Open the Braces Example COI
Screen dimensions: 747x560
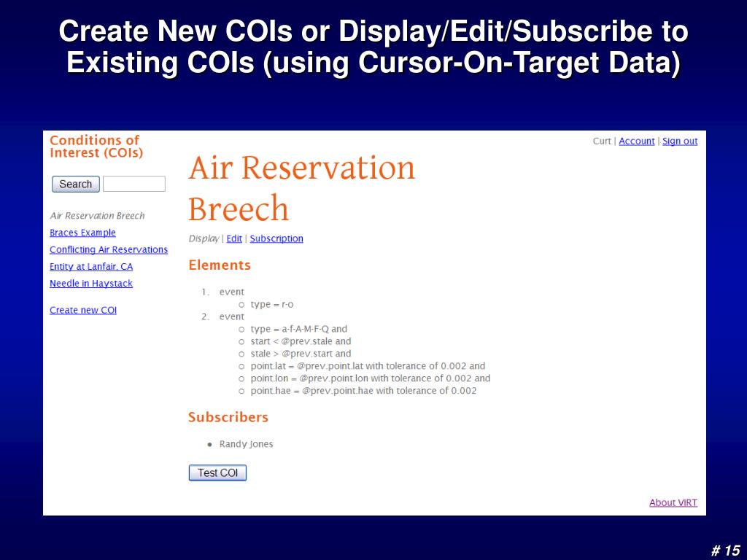[83, 233]
